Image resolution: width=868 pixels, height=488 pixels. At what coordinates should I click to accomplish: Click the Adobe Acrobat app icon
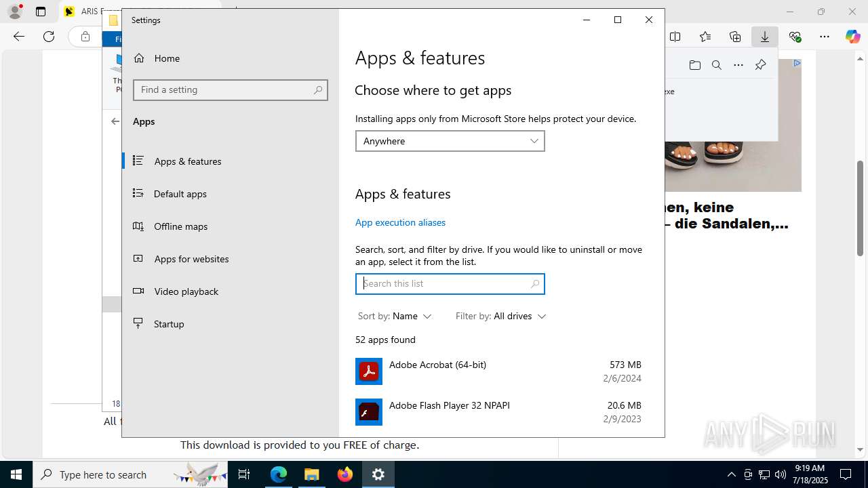(x=369, y=371)
